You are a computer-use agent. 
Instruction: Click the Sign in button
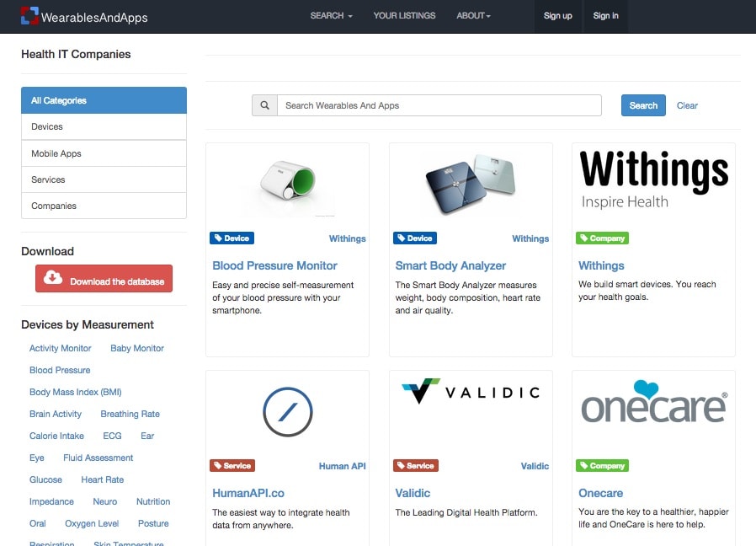click(x=605, y=16)
